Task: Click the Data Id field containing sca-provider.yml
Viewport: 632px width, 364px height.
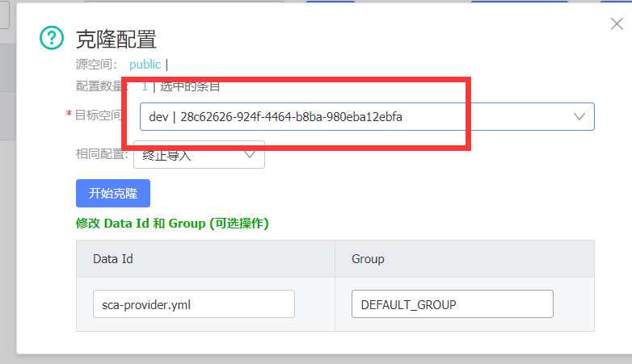Action: click(x=194, y=304)
